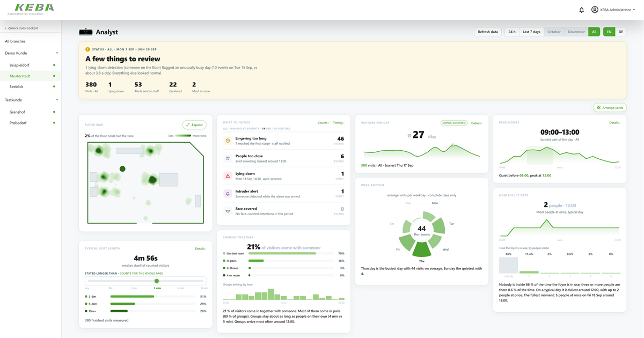The image size is (644, 338).
Task: Click the People too close icon
Action: point(228,158)
